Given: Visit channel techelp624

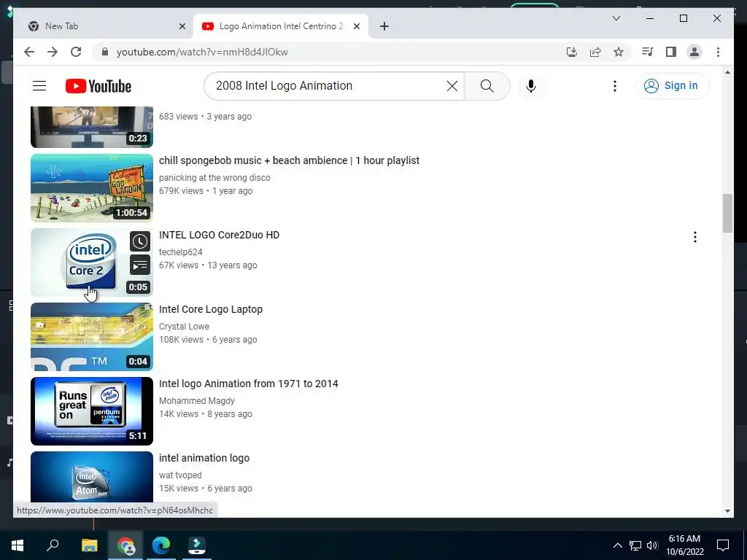Looking at the screenshot, I should (x=181, y=252).
